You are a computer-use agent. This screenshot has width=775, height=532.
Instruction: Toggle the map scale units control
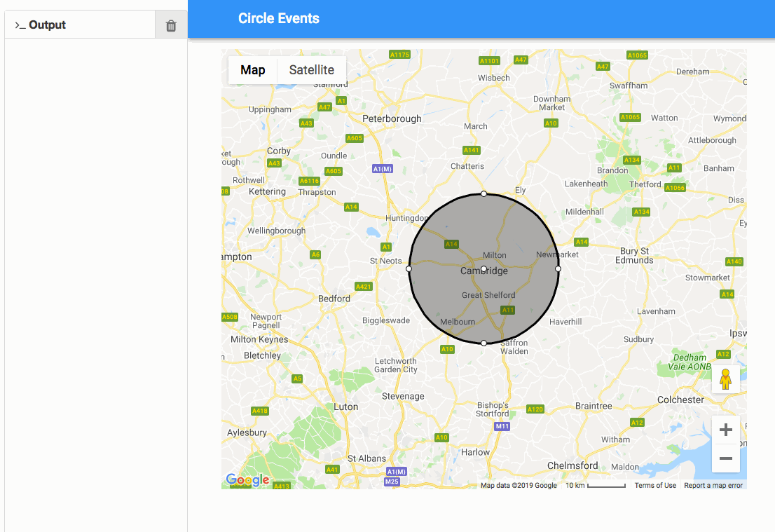(595, 486)
